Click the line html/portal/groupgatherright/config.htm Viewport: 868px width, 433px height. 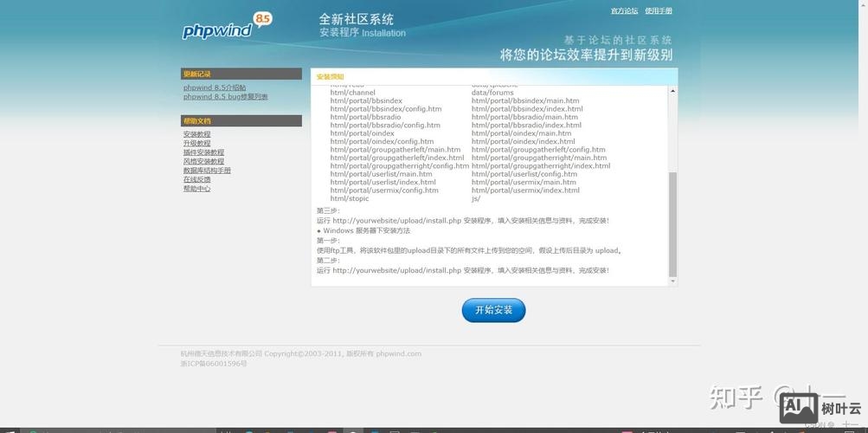[x=400, y=165]
